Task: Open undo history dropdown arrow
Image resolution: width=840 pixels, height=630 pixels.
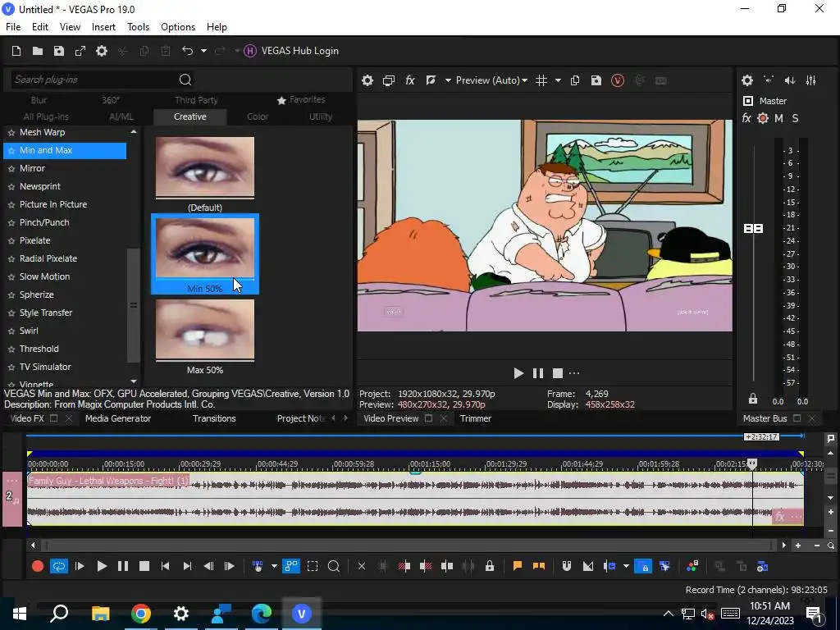Action: click(x=203, y=51)
